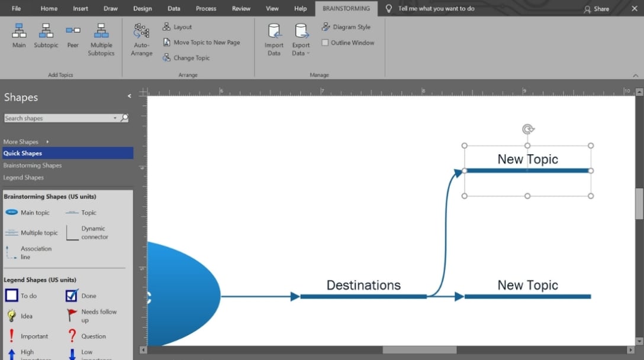This screenshot has width=644, height=360.
Task: Switch to Data tab
Action: [x=174, y=8]
